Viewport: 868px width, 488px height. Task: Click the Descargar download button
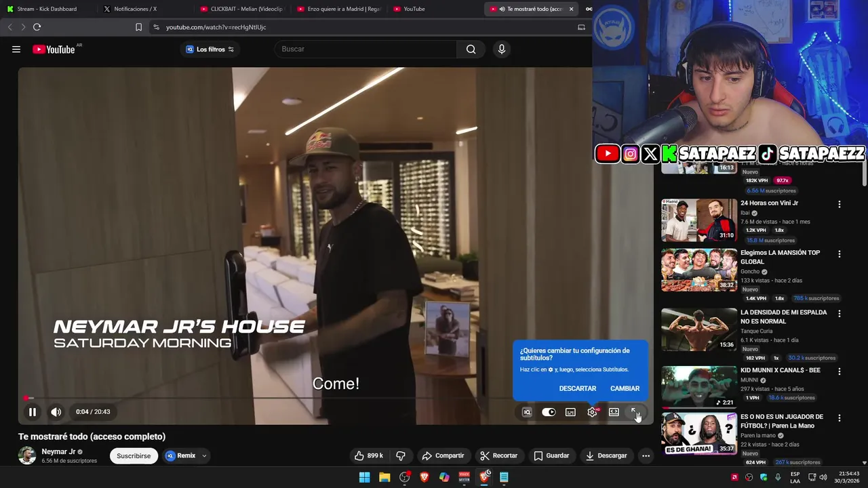point(606,455)
